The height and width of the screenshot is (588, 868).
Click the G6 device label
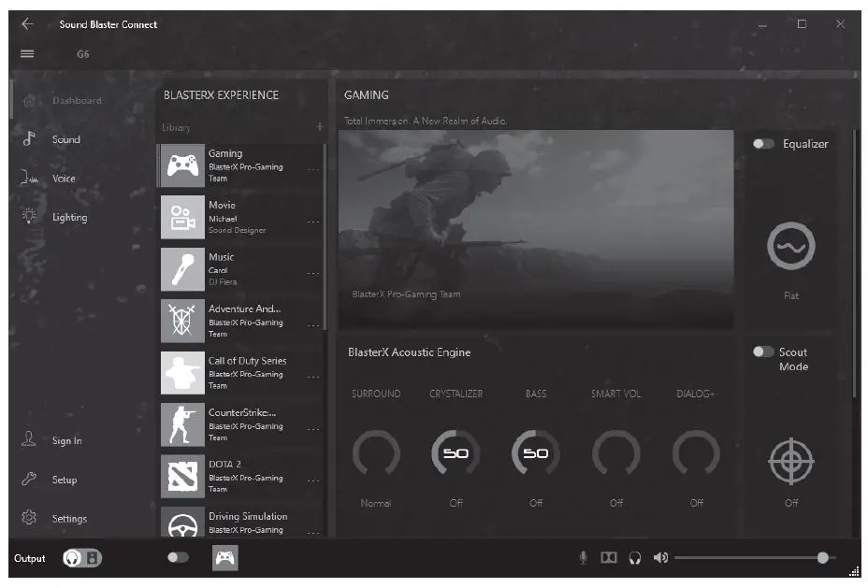click(83, 54)
